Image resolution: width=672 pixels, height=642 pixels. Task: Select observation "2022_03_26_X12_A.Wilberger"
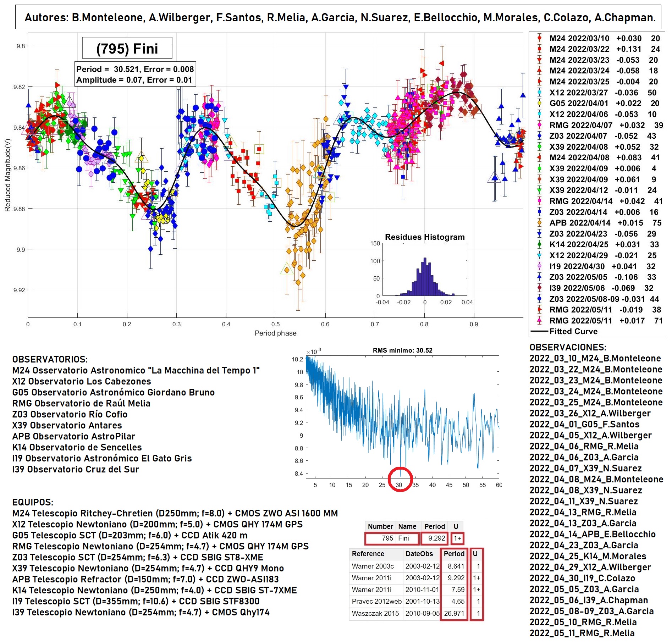point(590,413)
